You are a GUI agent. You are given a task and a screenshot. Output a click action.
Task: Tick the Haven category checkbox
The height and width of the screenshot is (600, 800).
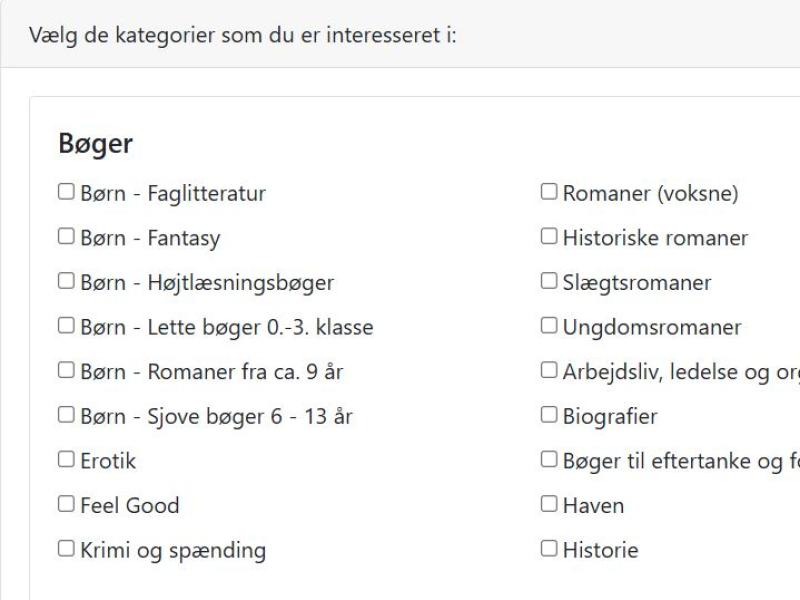(549, 504)
